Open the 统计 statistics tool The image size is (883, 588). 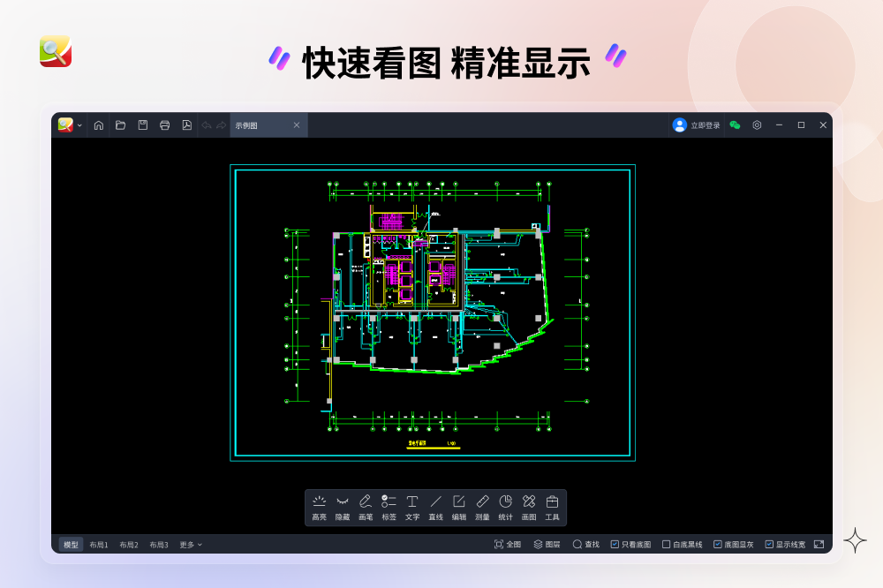point(506,503)
